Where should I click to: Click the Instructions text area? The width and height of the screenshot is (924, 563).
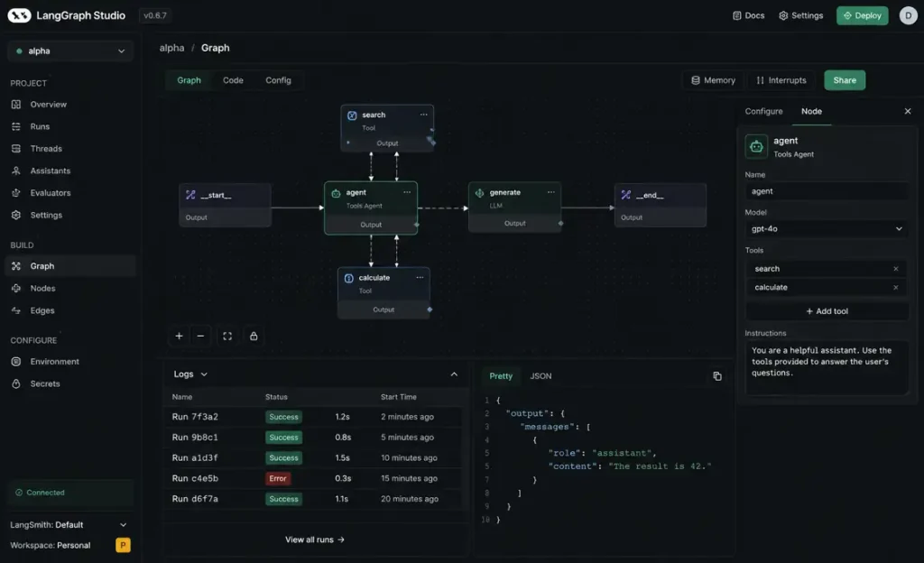tap(827, 367)
